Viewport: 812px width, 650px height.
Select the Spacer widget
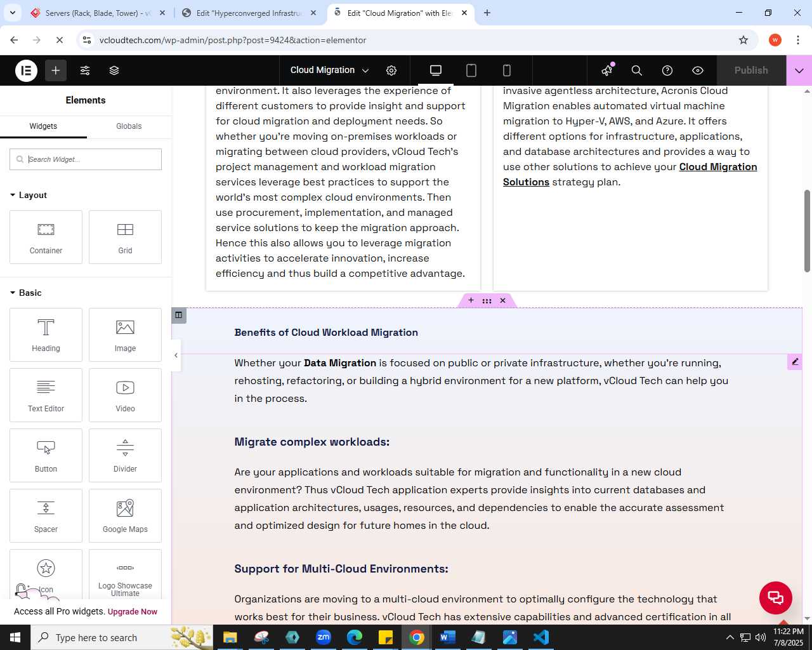[46, 515]
